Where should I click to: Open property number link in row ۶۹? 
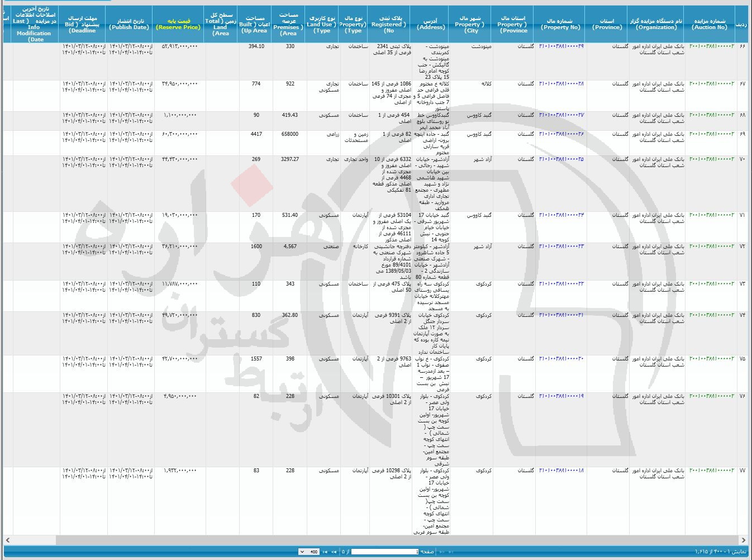561,134
